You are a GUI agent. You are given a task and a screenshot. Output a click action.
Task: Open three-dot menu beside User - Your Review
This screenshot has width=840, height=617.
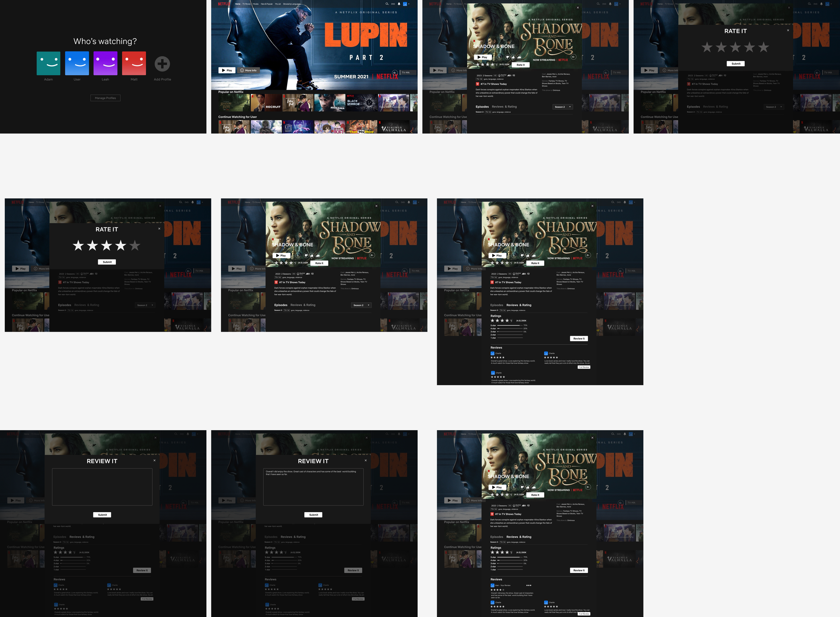(x=529, y=585)
